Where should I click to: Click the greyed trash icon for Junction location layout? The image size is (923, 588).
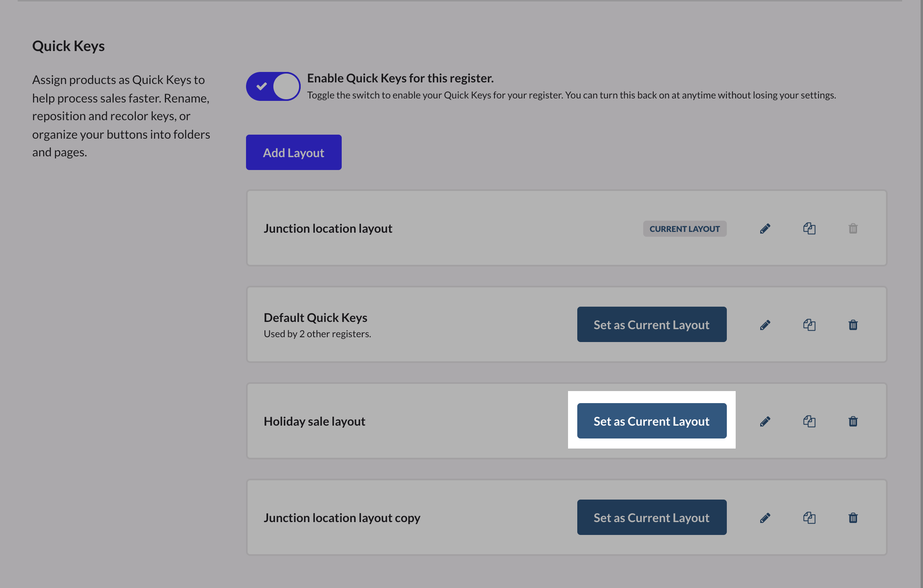point(853,229)
